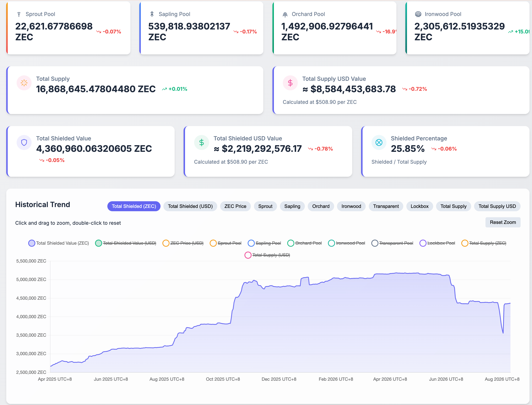The height and width of the screenshot is (405, 532).
Task: Click the ≈ $2,219,292,576.17 value
Action: coord(257,149)
